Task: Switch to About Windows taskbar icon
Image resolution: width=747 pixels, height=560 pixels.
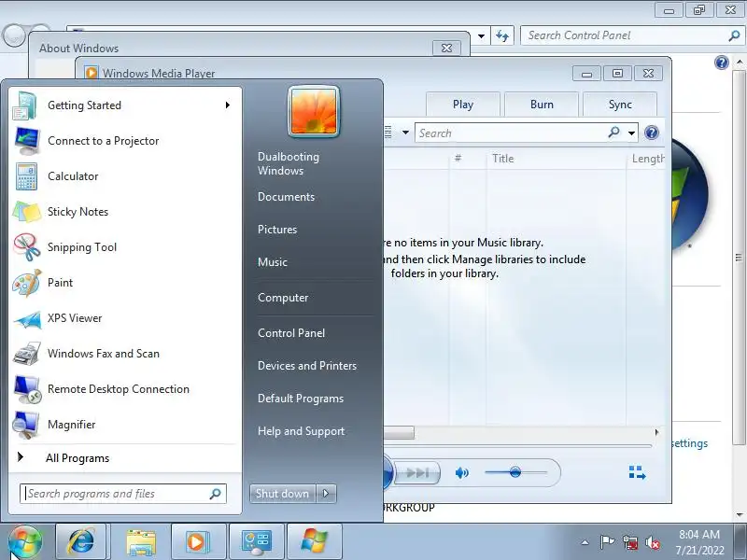Action: coord(315,541)
